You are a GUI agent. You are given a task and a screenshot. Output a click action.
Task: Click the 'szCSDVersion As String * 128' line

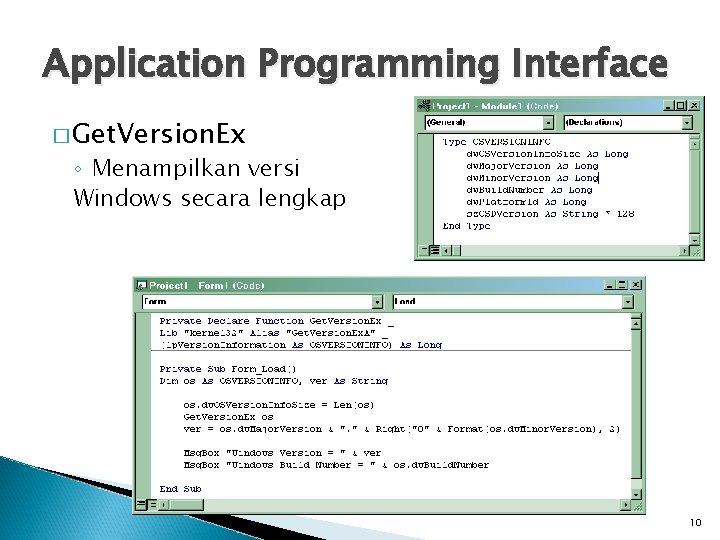pyautogui.click(x=550, y=214)
